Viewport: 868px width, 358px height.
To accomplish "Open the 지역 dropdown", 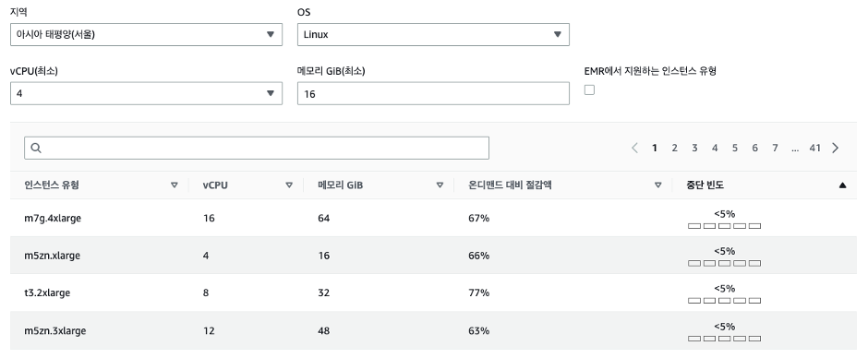I will tap(146, 34).
